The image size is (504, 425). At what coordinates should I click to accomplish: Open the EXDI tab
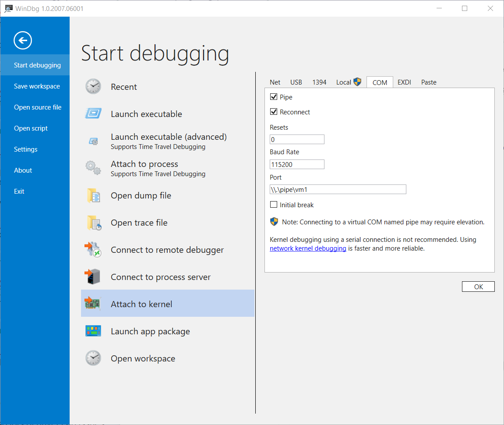[404, 82]
